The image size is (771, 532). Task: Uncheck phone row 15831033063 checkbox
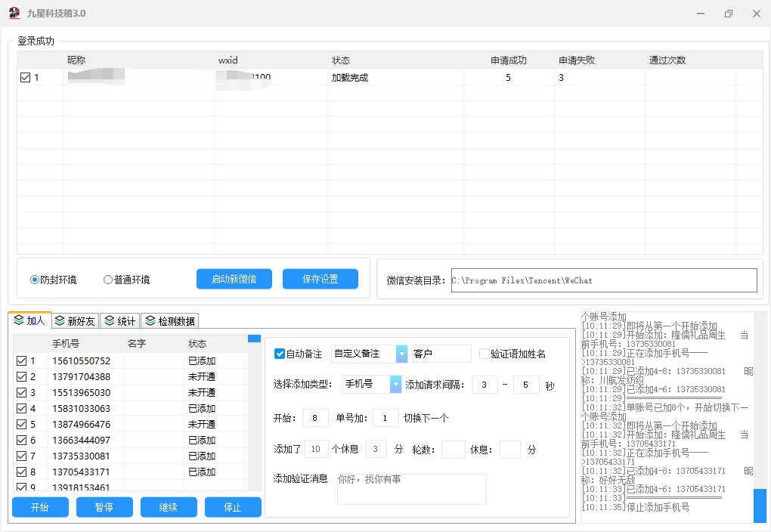[21, 409]
